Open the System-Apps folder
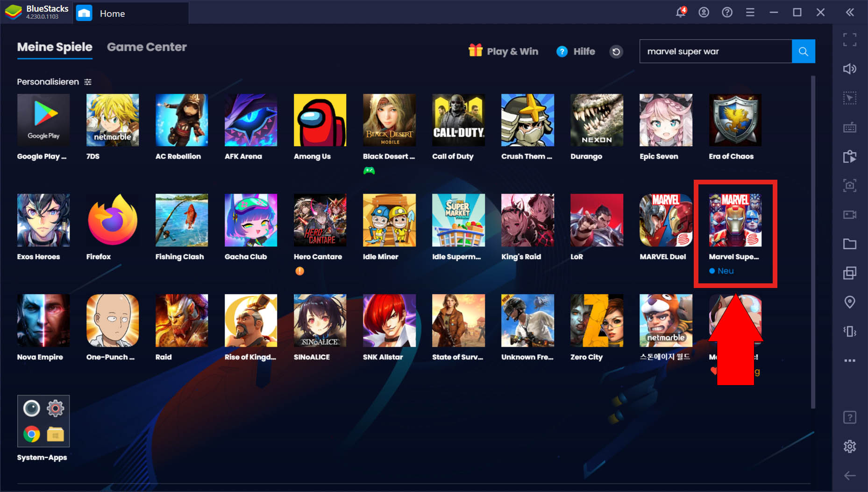Viewport: 868px width, 492px height. tap(43, 421)
